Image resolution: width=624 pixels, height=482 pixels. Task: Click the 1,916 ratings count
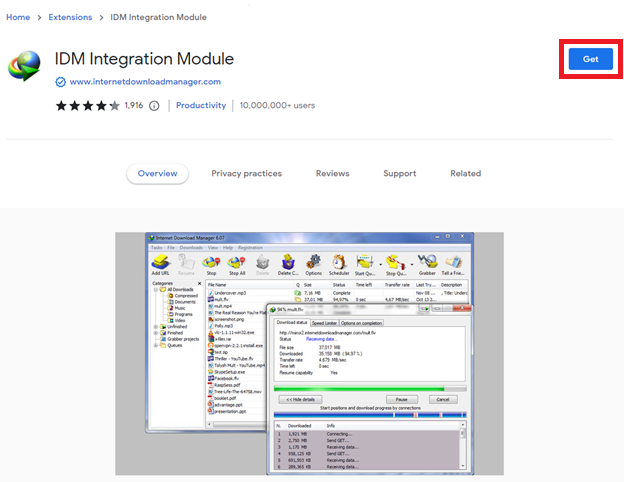[134, 105]
